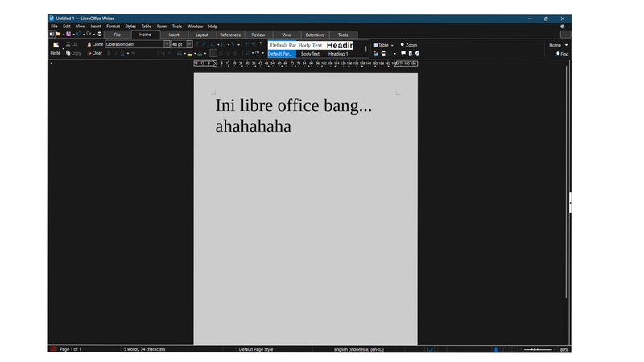Screen dimensions: 644x362
Task: Toggle Underline formatting
Action: coord(122,53)
